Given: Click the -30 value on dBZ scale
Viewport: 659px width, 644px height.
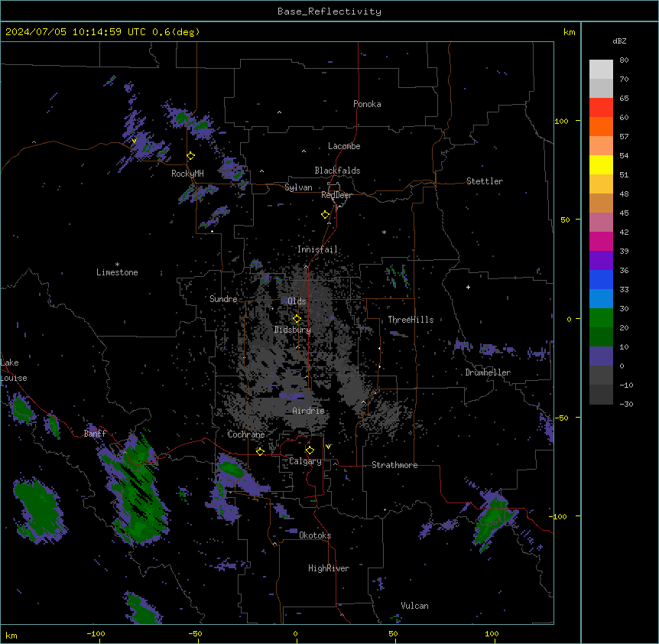Looking at the screenshot, I should point(626,405).
